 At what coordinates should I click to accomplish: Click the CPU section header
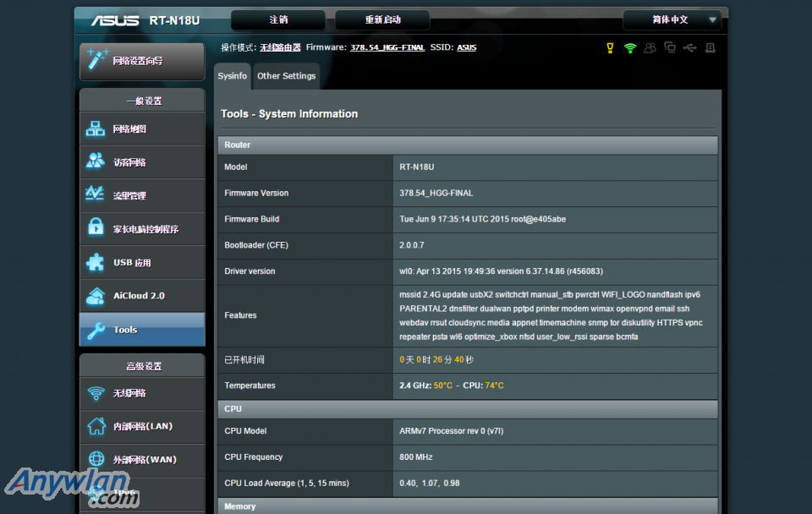pyautogui.click(x=468, y=409)
